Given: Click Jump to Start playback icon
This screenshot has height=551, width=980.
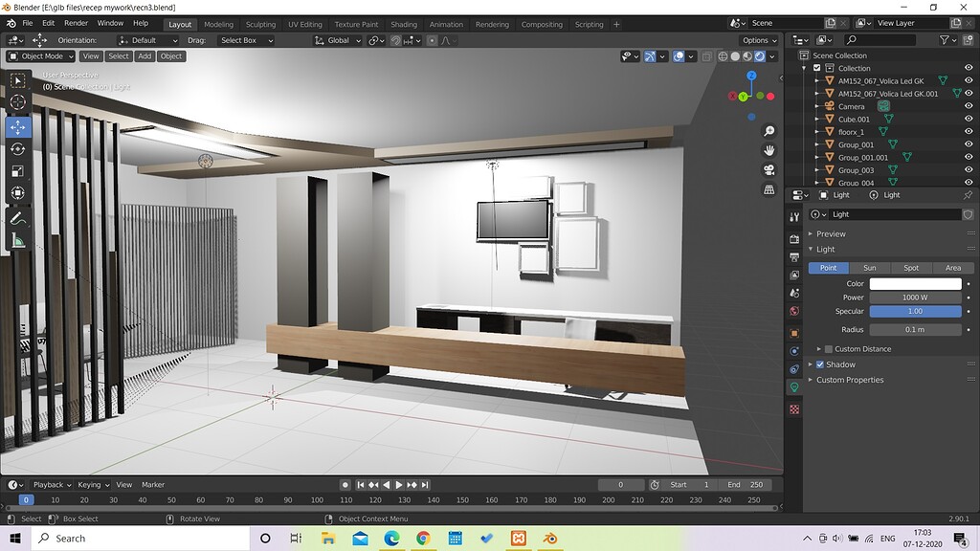Looking at the screenshot, I should point(361,485).
